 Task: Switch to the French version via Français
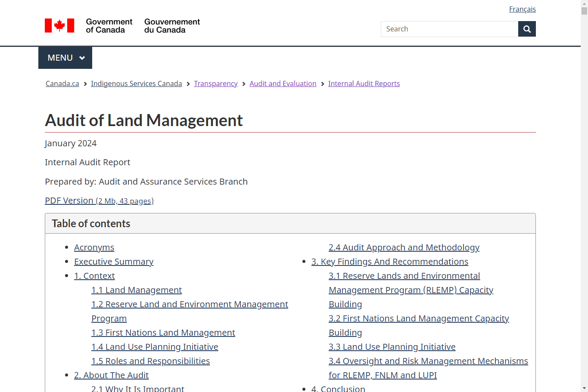coord(522,9)
